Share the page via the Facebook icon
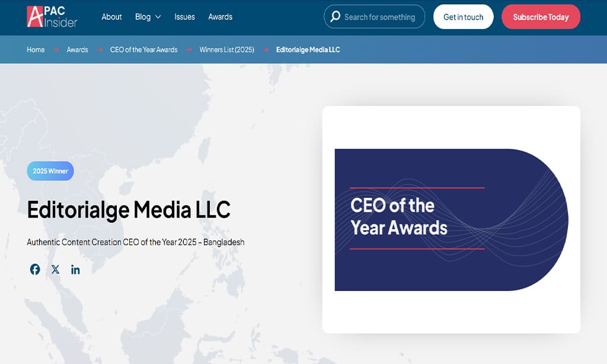 pos(34,269)
